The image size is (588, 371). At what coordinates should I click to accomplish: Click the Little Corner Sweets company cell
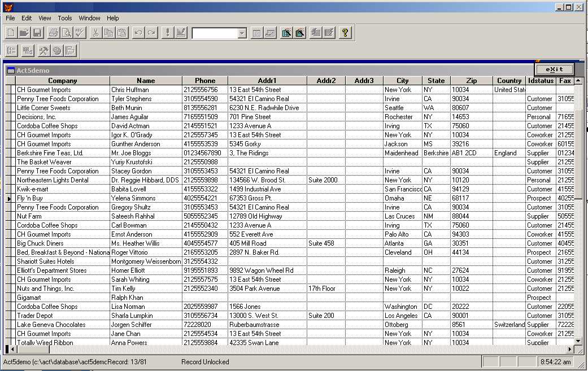point(63,108)
